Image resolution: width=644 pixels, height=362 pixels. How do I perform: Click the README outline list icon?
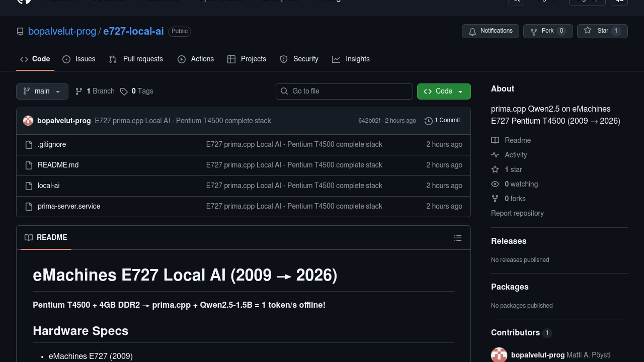click(x=458, y=238)
